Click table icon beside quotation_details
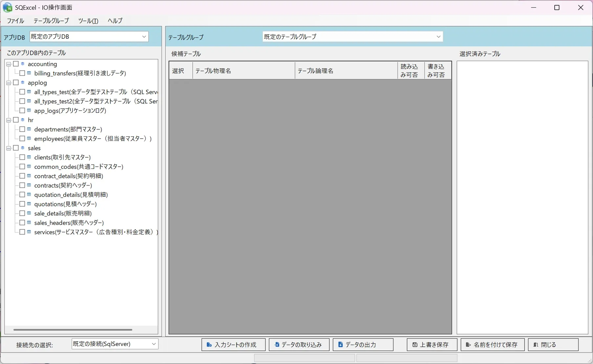 coord(29,195)
